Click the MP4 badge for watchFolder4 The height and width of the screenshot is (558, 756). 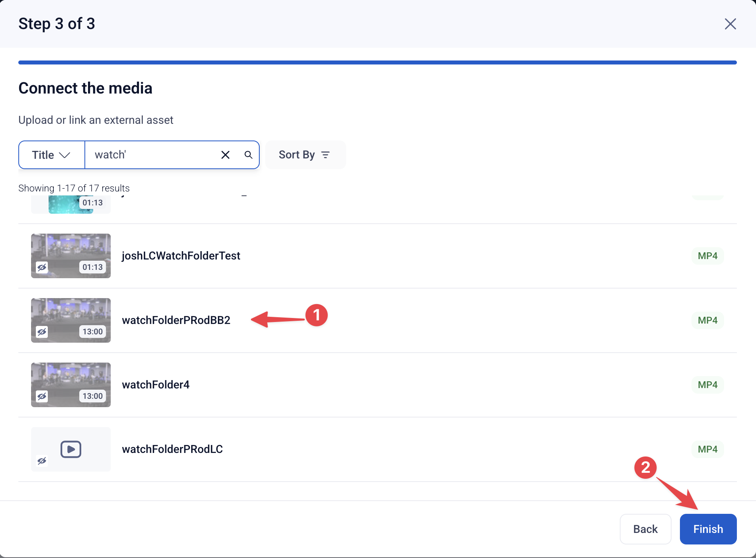[708, 385]
